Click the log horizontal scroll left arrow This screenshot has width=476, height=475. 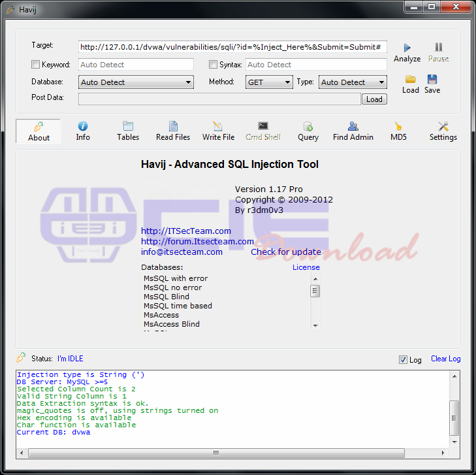(x=22, y=453)
